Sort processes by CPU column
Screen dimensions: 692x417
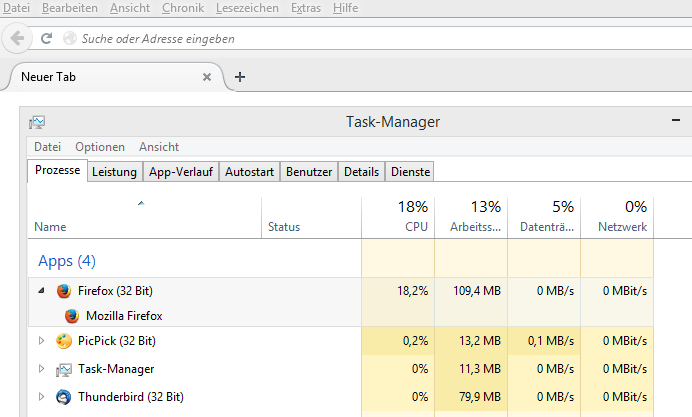click(x=398, y=217)
